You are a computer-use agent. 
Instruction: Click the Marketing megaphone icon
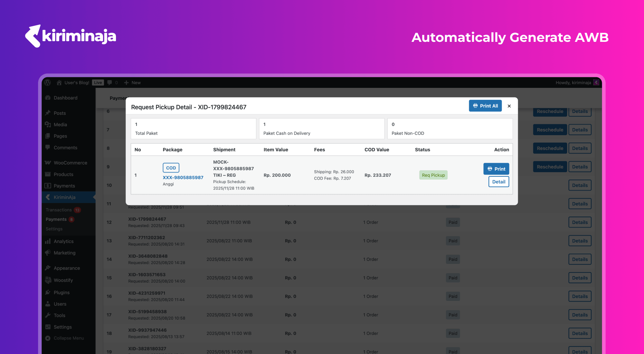[48, 253]
